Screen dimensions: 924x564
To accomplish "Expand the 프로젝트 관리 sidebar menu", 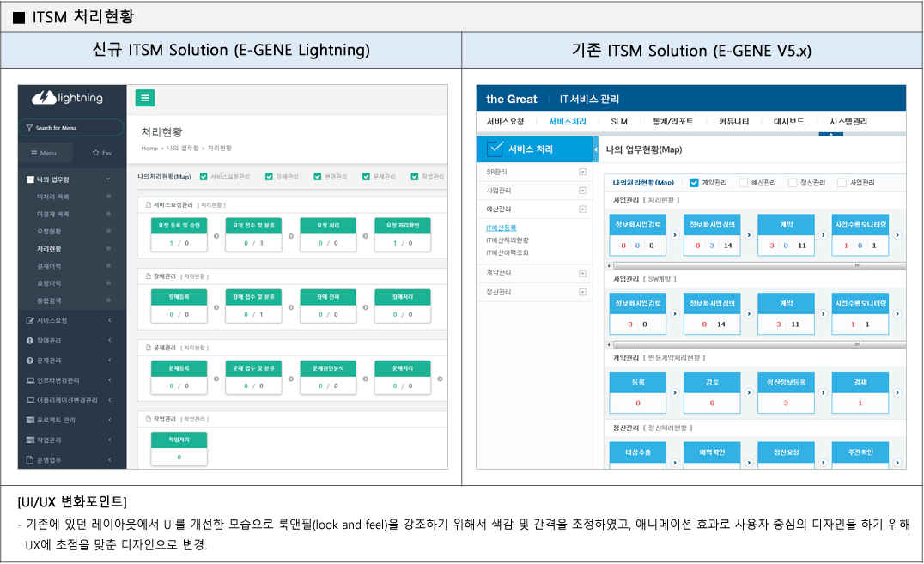I will coord(109,421).
